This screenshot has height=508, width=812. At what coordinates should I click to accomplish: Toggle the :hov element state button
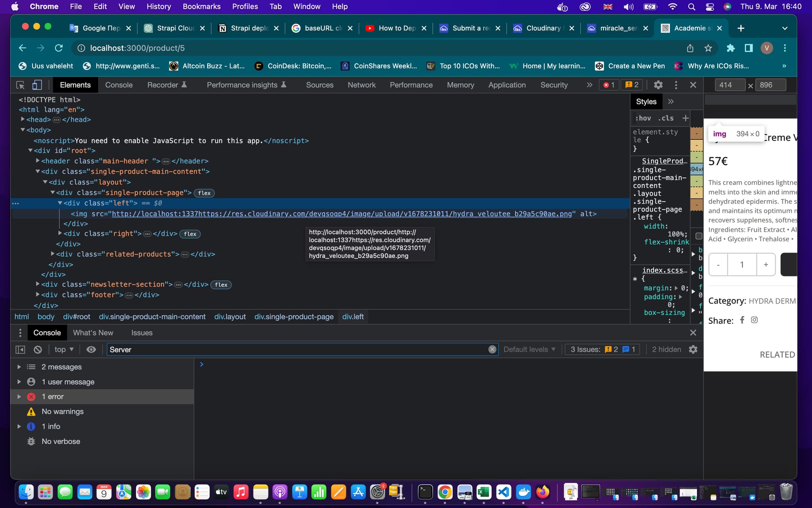tap(643, 118)
